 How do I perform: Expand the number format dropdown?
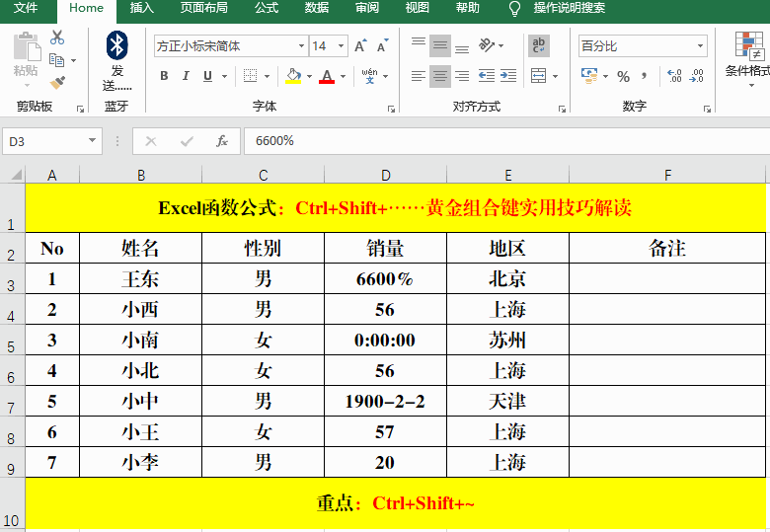(700, 46)
